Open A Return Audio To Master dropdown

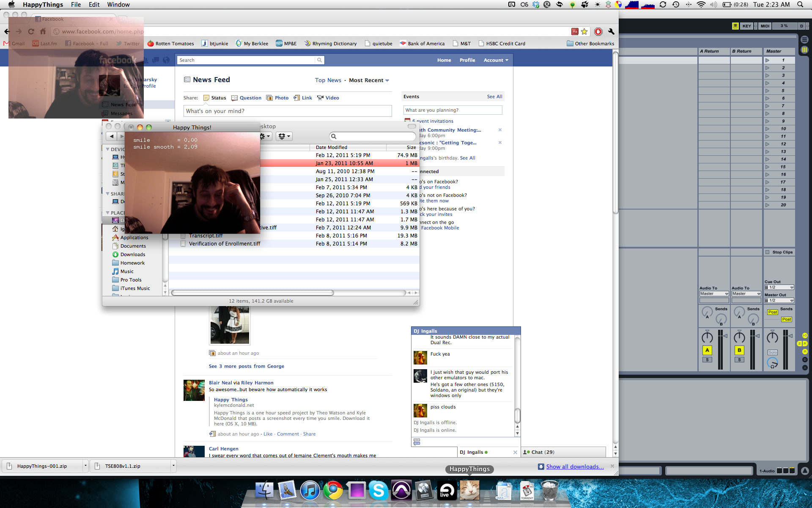[714, 294]
